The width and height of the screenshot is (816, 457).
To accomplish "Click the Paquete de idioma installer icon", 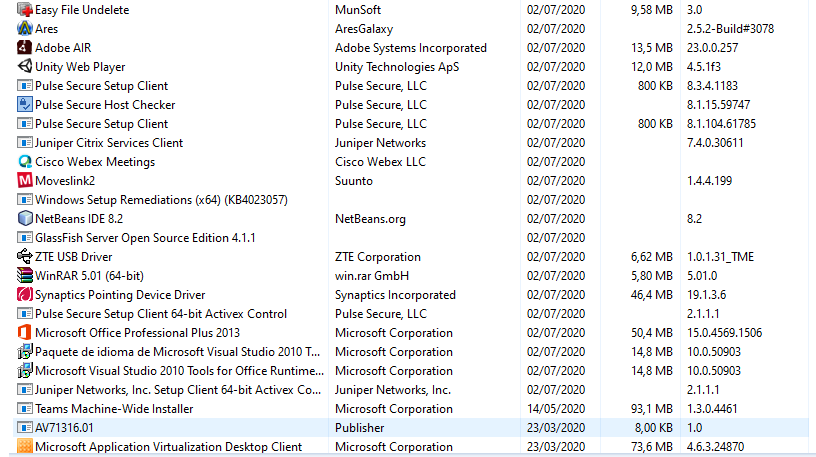I will 24,352.
